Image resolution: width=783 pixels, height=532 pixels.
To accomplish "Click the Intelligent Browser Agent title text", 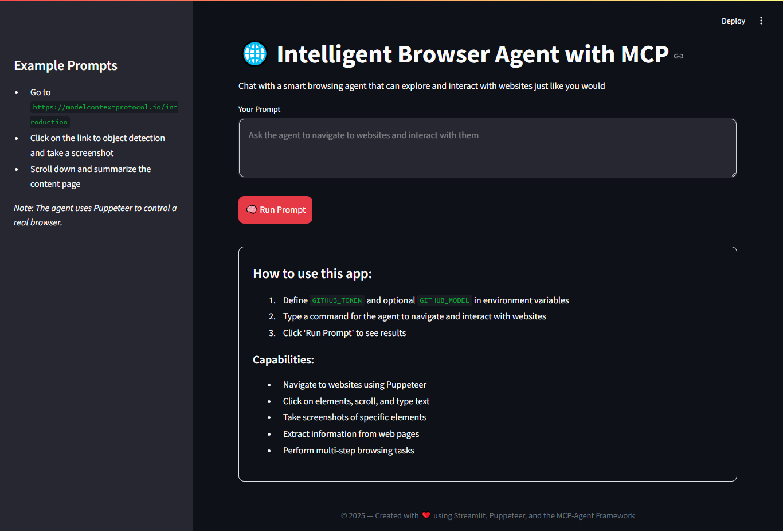I will (472, 54).
